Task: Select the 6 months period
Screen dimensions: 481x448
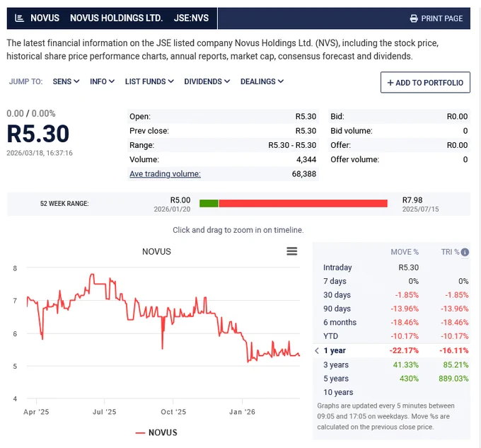Action: 391,322
